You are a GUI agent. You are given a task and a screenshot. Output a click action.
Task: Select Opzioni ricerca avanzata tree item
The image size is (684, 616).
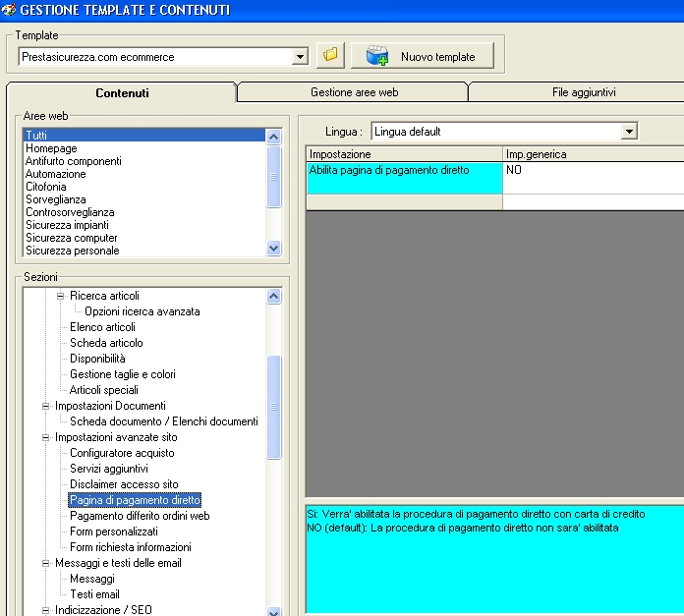[142, 311]
